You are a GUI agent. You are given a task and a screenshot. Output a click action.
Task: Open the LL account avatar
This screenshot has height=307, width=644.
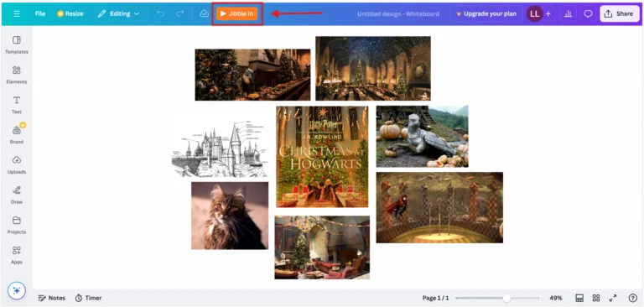pos(534,13)
